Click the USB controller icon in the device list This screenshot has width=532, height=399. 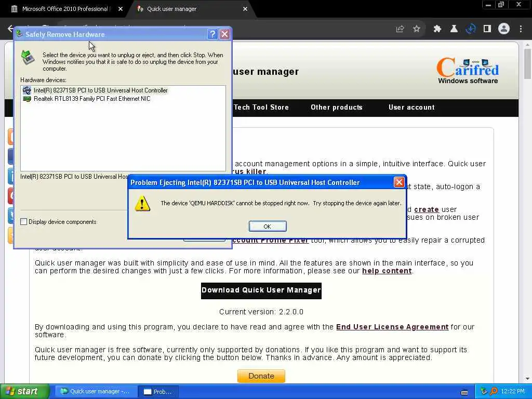(x=27, y=90)
